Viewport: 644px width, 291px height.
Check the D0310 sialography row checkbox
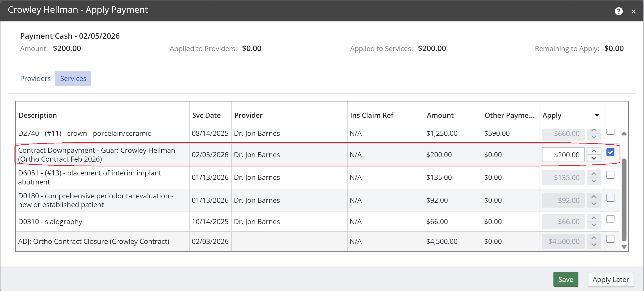click(x=610, y=219)
